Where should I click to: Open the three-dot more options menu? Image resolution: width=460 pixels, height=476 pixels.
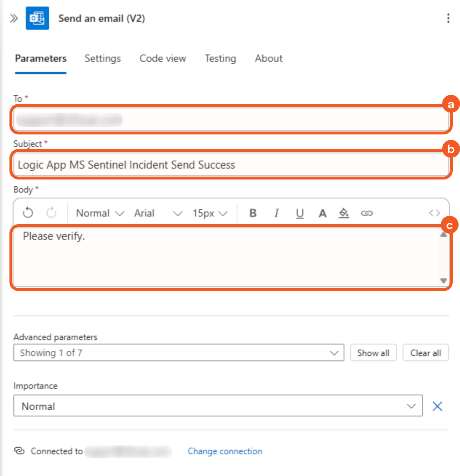point(448,18)
